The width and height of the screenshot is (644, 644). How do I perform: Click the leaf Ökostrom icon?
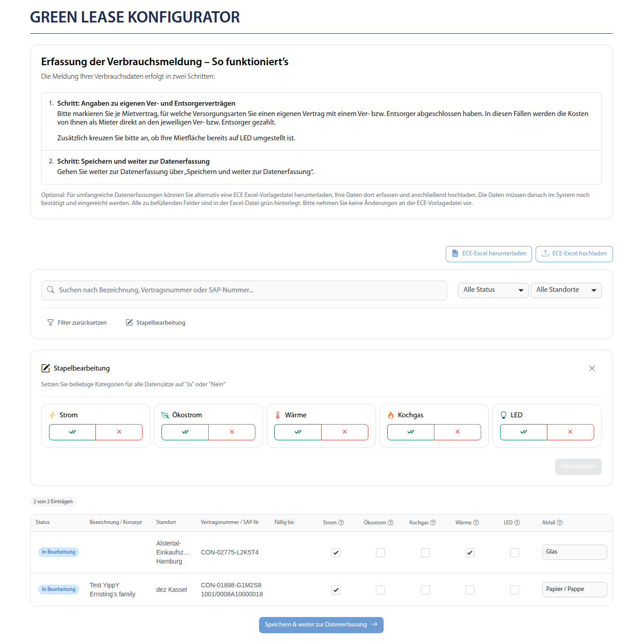click(x=165, y=415)
